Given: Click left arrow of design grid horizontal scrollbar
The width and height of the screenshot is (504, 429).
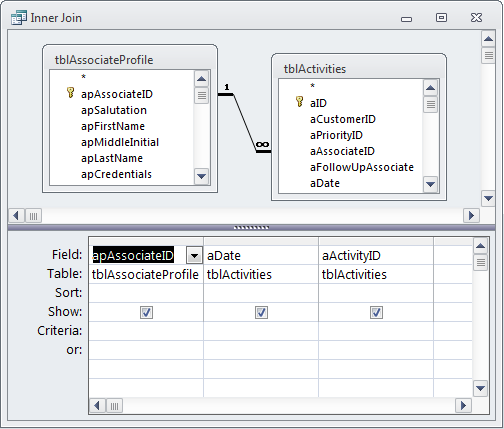Looking at the screenshot, I should point(97,406).
